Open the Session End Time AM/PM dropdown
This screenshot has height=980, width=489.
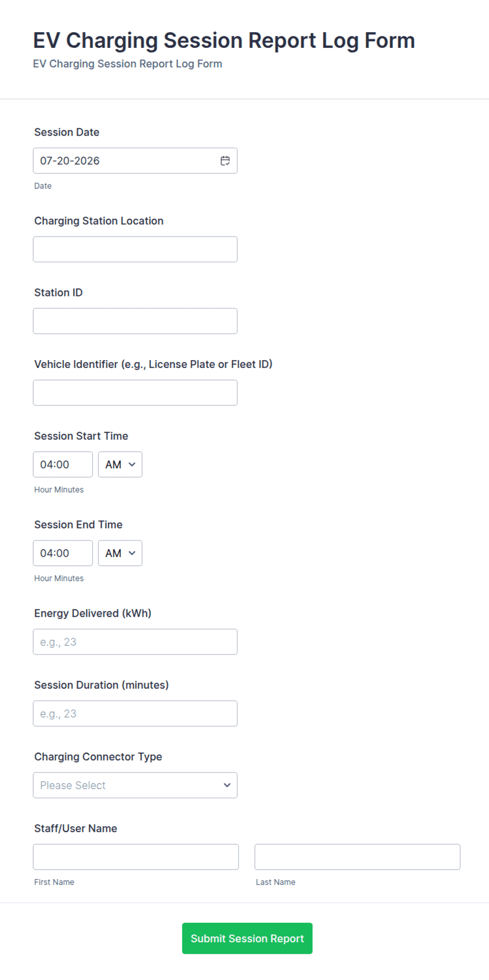tap(120, 553)
